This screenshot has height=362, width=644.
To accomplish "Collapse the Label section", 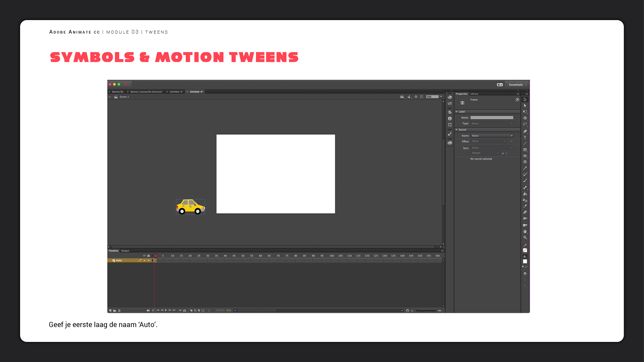I will pyautogui.click(x=457, y=112).
